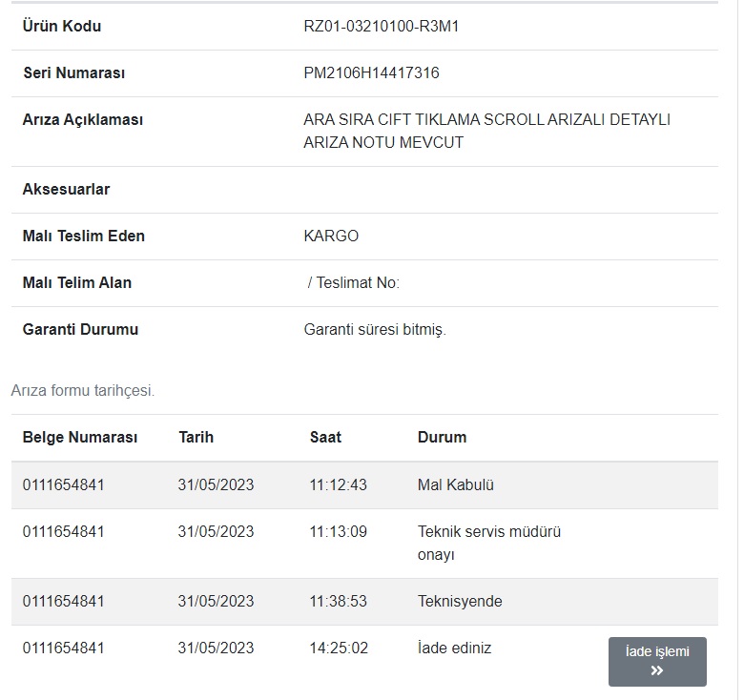Viewport: 744px width, 700px height.
Task: Click the Saat column header
Action: pyautogui.click(x=325, y=437)
